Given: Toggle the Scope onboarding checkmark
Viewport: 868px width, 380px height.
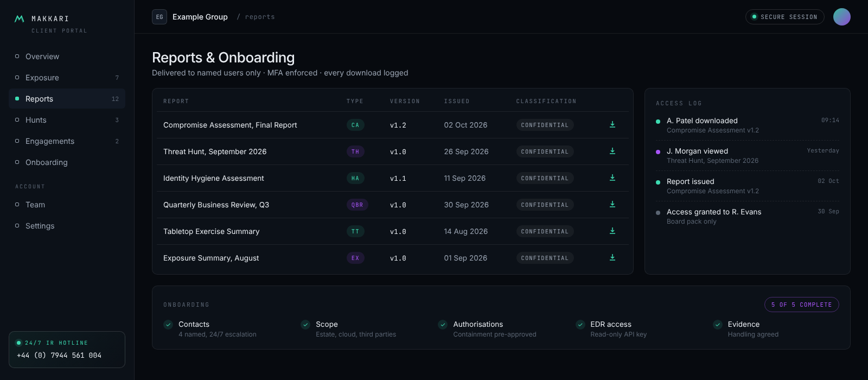Looking at the screenshot, I should point(305,325).
